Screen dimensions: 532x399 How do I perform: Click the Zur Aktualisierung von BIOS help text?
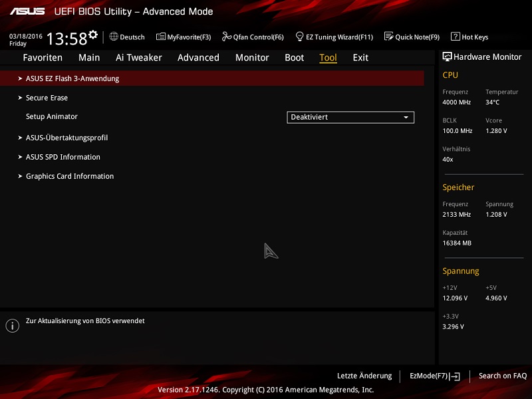point(85,321)
